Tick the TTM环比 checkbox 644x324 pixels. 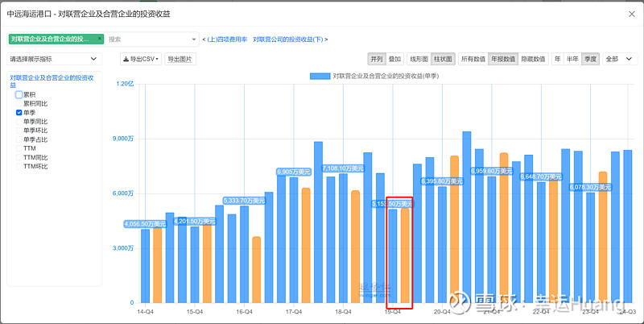pos(19,167)
